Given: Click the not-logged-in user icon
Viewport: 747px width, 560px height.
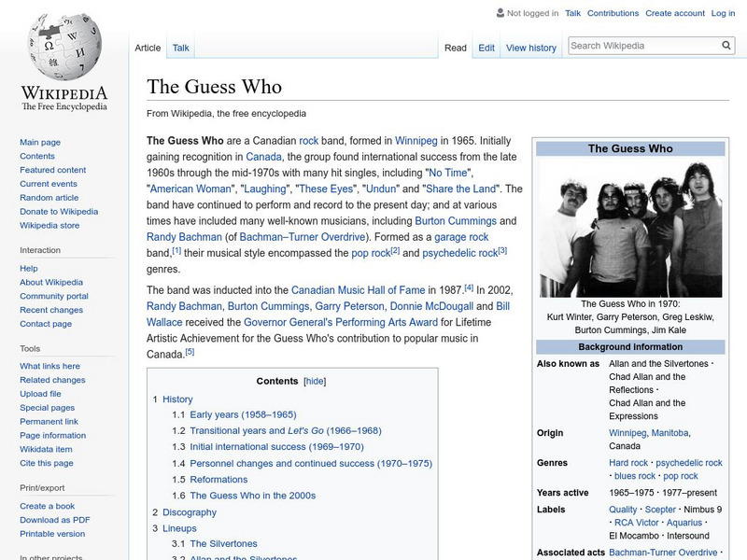Looking at the screenshot, I should pyautogui.click(x=500, y=13).
